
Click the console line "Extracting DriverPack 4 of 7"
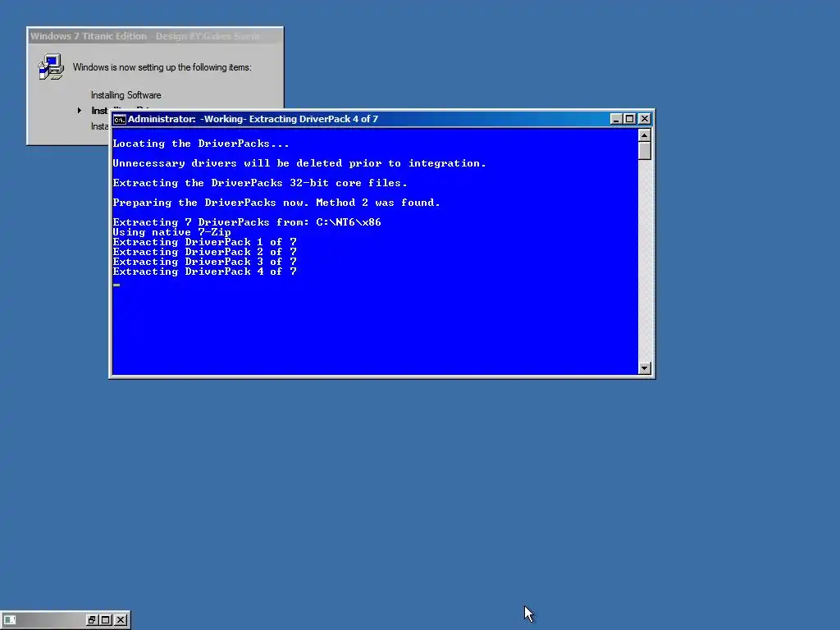204,272
